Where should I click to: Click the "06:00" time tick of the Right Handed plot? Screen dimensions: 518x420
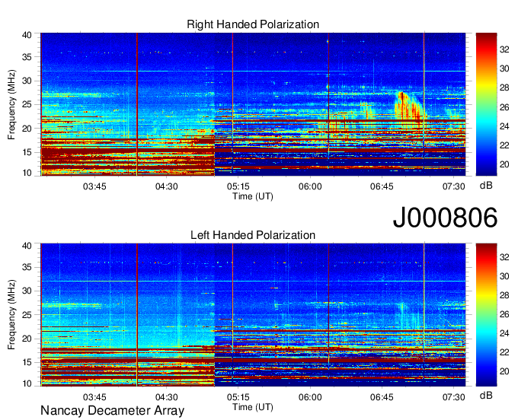(x=310, y=186)
